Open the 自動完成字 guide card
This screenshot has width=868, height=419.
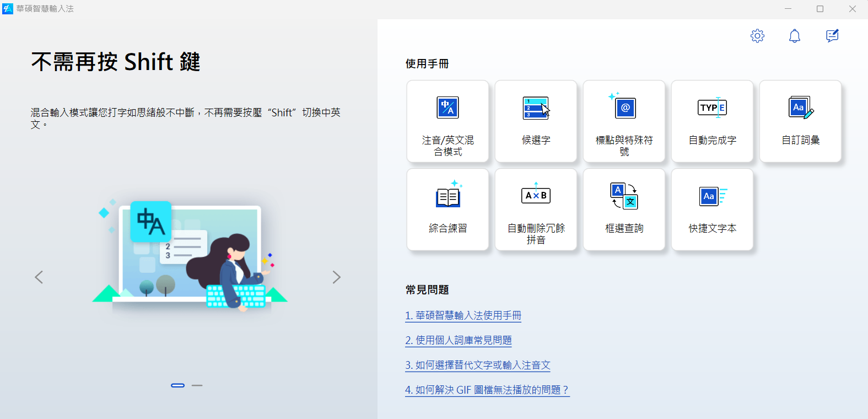coord(712,121)
